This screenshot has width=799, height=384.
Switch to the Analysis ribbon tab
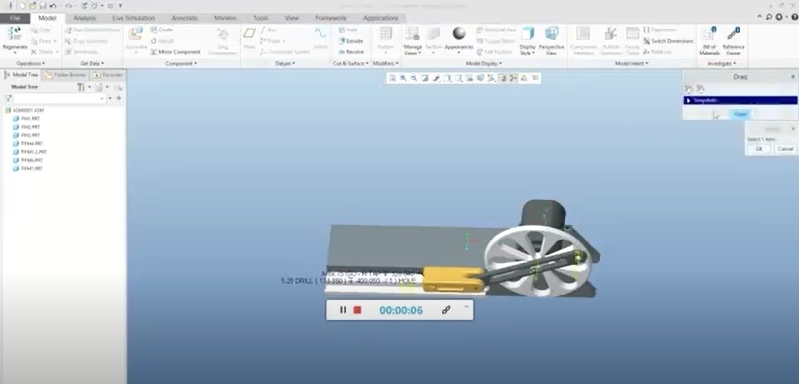(85, 18)
